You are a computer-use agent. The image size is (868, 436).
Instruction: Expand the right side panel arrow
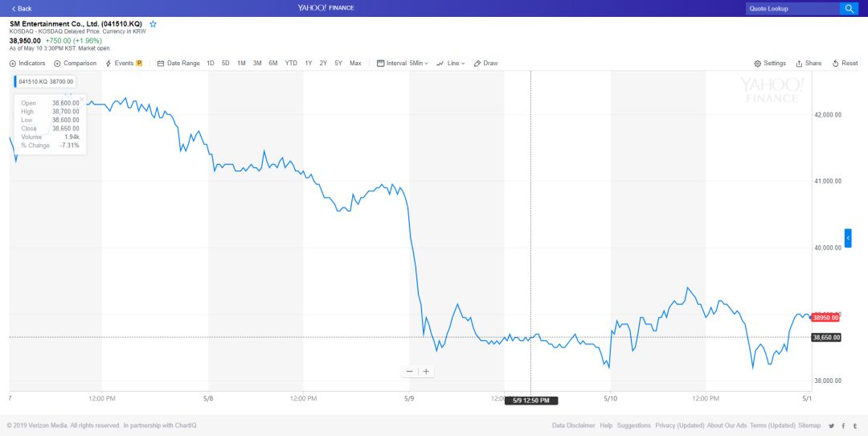coord(848,238)
